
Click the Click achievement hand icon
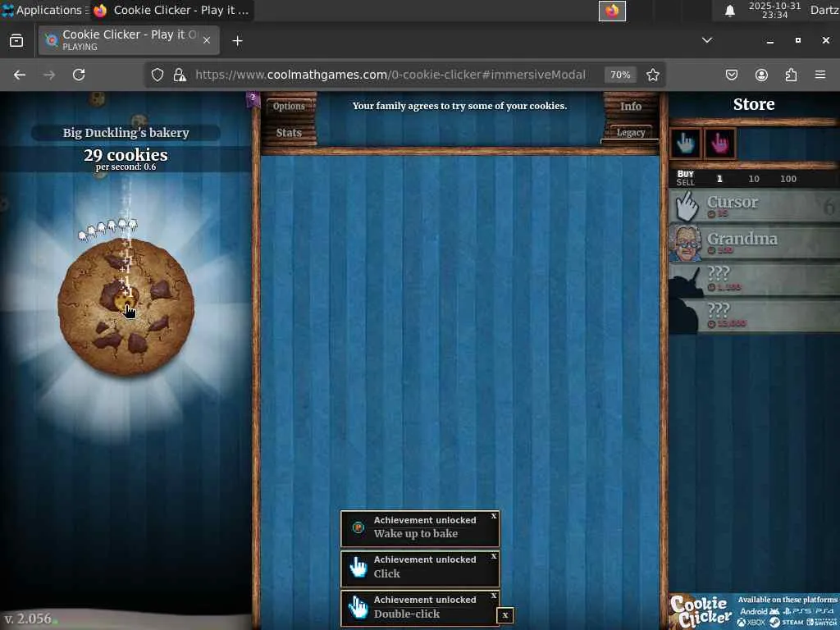click(x=358, y=568)
